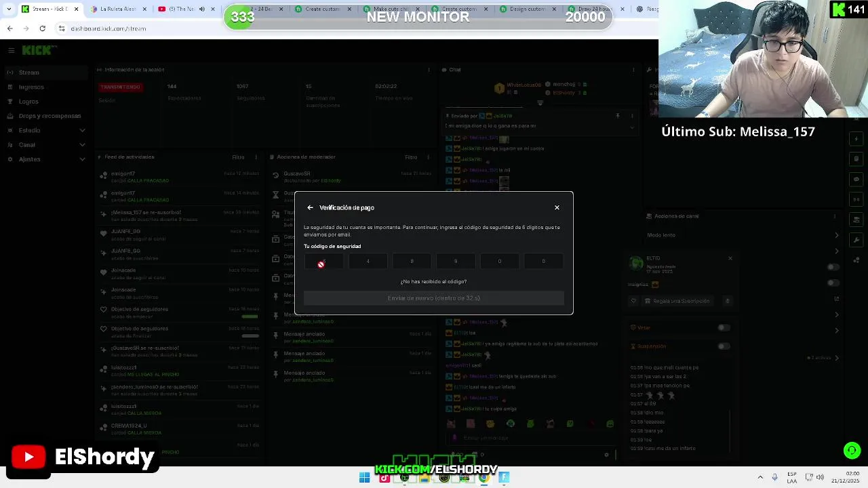Go back from the Verificación de pago dialog

[310, 207]
